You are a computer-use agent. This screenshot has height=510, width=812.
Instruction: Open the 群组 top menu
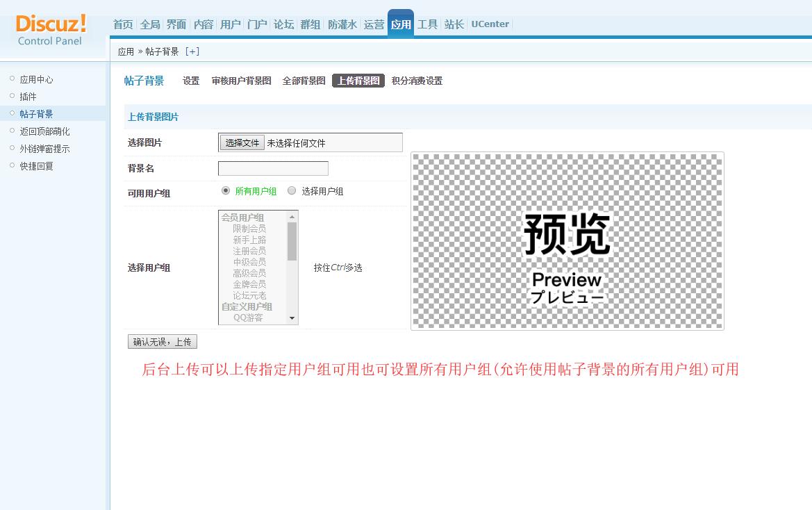click(310, 24)
